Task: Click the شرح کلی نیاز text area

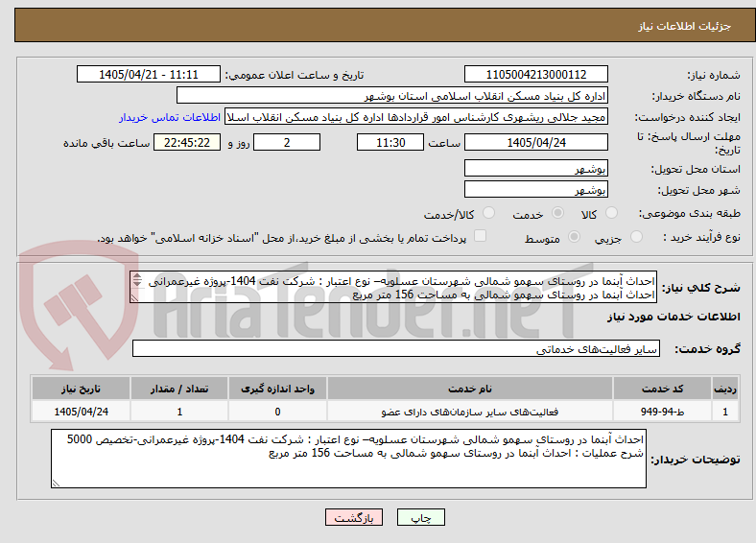Action: (x=393, y=287)
